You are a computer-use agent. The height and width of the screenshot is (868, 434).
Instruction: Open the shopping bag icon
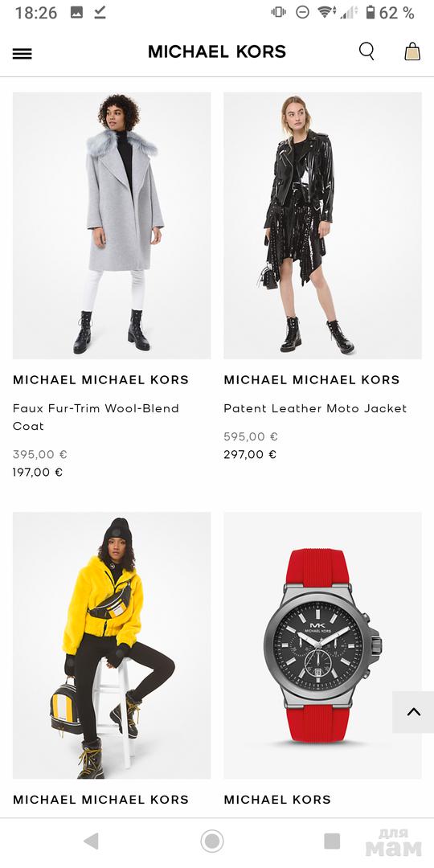[412, 51]
